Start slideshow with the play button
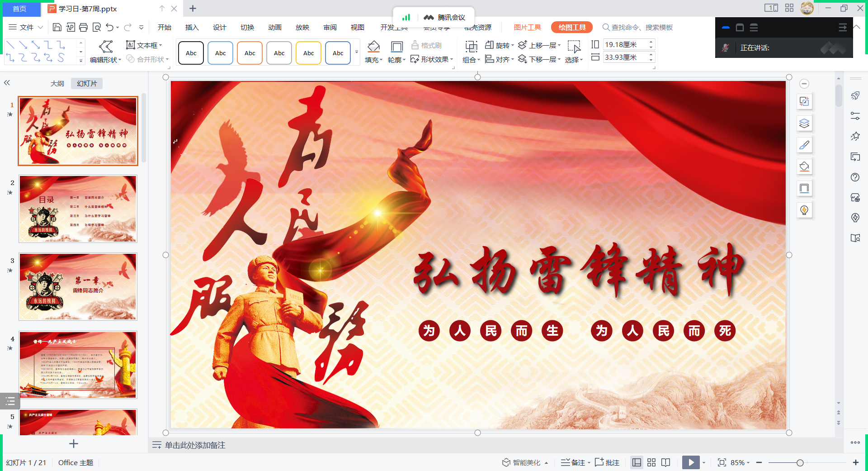This screenshot has height=471, width=868. [x=690, y=462]
